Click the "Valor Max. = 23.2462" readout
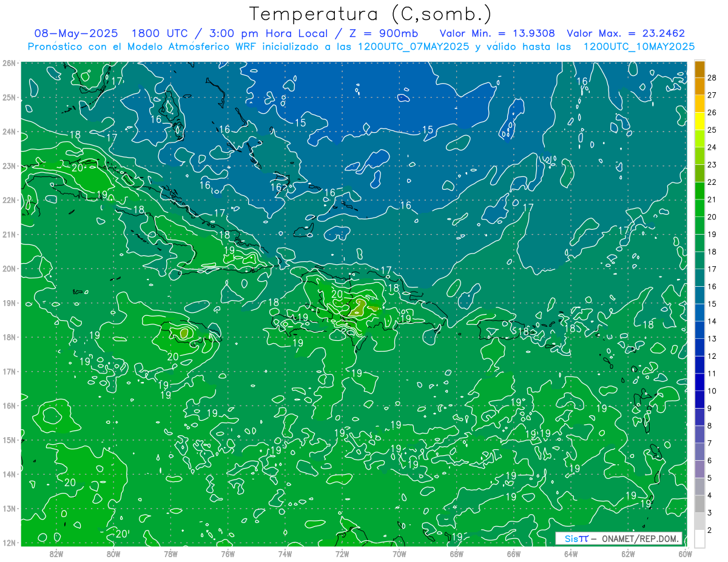This screenshot has width=728, height=562. coord(626,33)
